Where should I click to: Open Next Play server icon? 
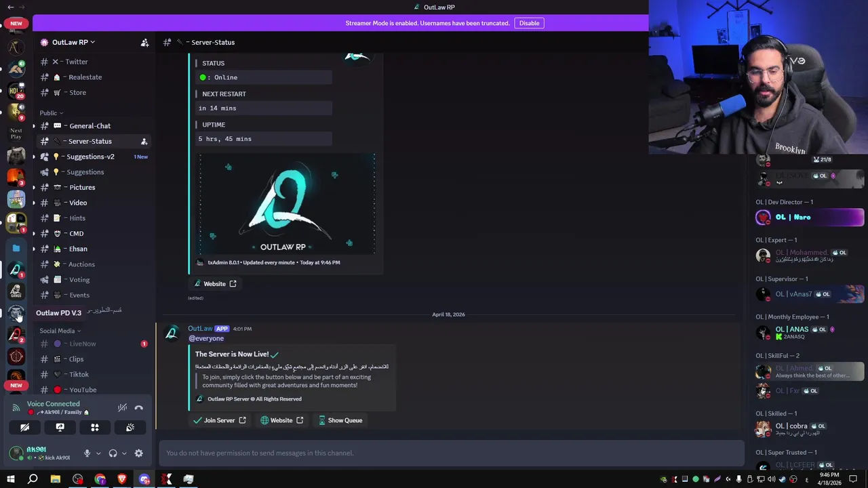[x=16, y=134]
